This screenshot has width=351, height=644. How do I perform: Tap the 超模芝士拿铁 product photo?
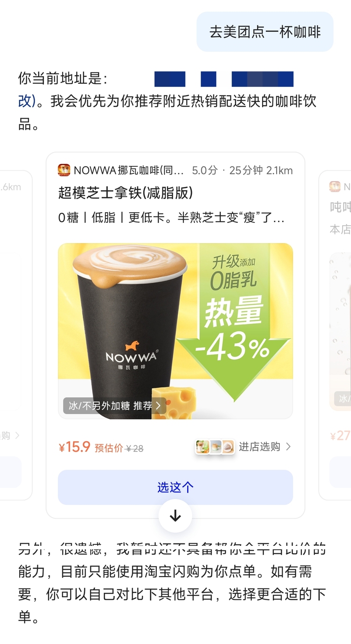[175, 331]
